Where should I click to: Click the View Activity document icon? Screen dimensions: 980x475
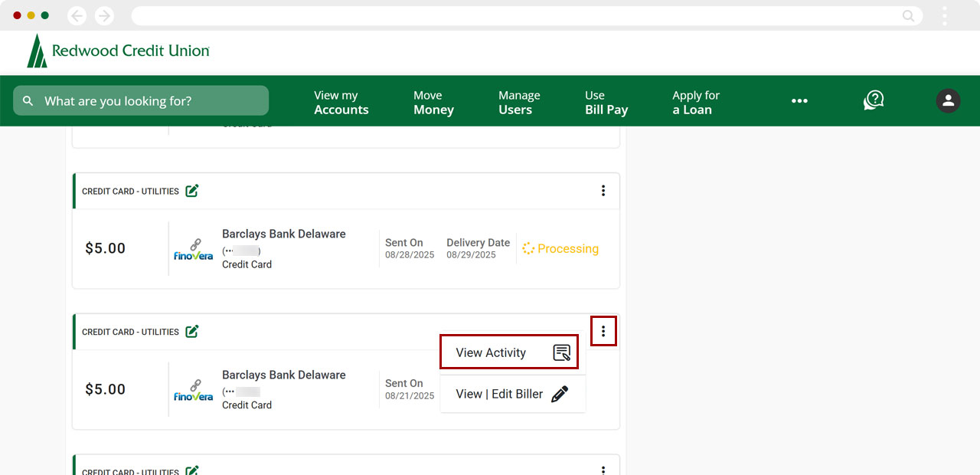pyautogui.click(x=561, y=352)
